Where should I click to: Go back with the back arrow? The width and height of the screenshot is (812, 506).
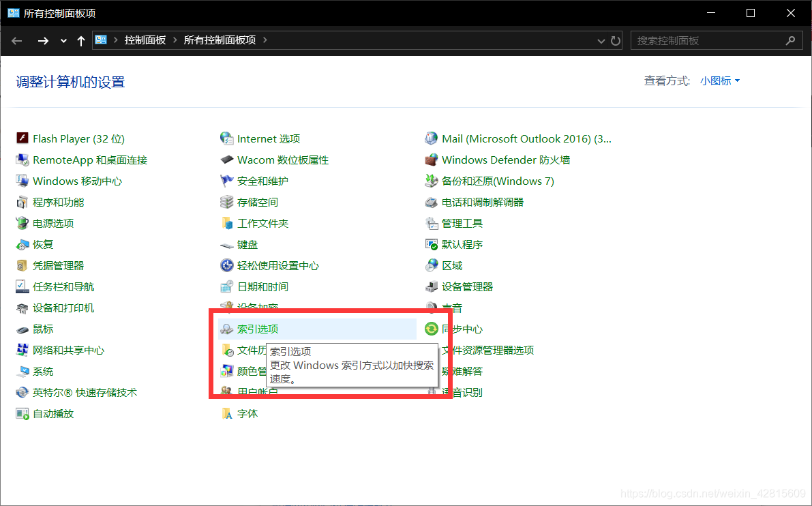coord(16,40)
